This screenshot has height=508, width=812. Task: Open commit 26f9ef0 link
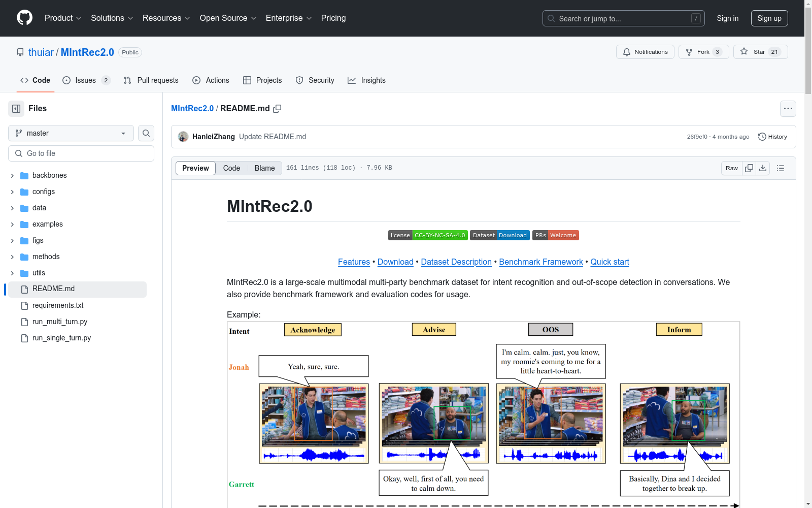click(x=697, y=137)
